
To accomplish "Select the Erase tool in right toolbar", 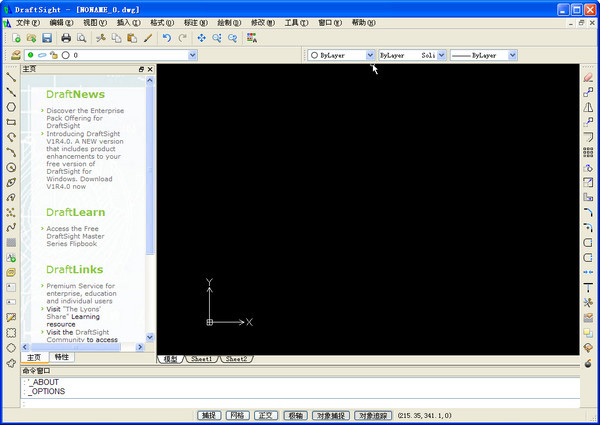I will click(588, 77).
